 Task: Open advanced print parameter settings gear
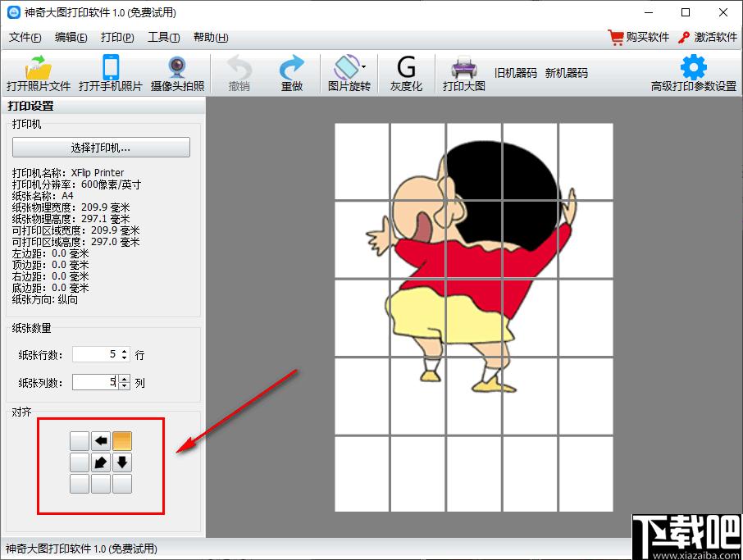tap(693, 67)
